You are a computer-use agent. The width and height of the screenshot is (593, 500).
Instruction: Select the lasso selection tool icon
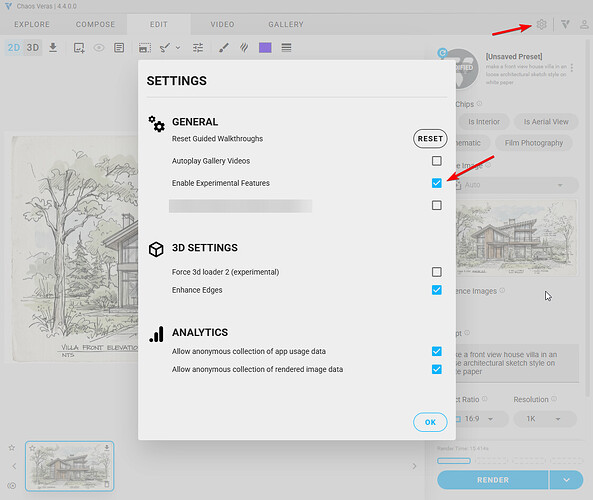pos(165,48)
